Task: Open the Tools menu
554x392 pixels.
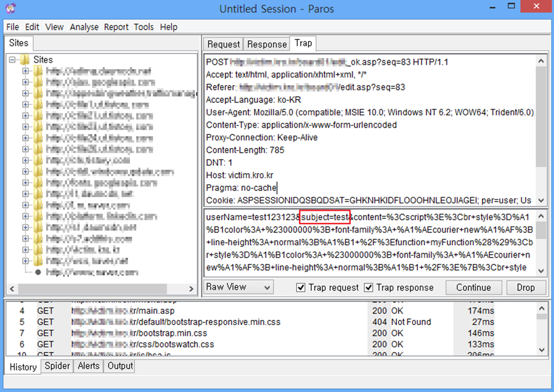Action: pyautogui.click(x=144, y=27)
